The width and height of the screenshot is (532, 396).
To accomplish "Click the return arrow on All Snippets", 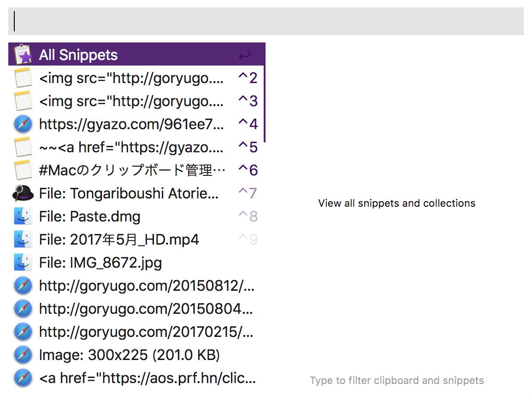I will (245, 55).
